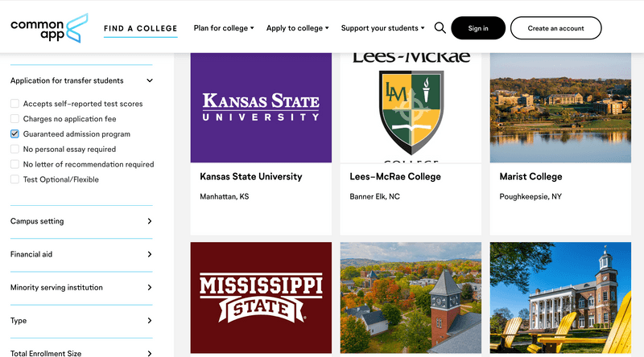Open the clock tower aerial campus photo
This screenshot has height=357, width=644.
pyautogui.click(x=411, y=298)
